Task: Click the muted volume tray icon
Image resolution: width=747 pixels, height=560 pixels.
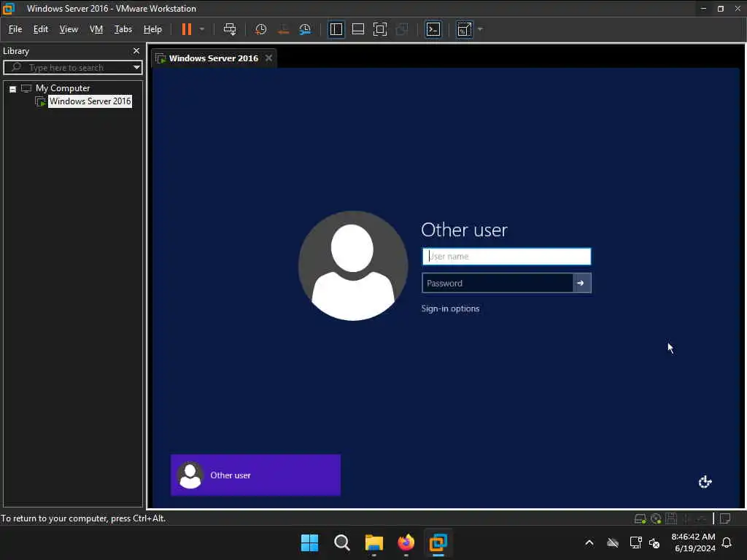Action: pos(654,542)
